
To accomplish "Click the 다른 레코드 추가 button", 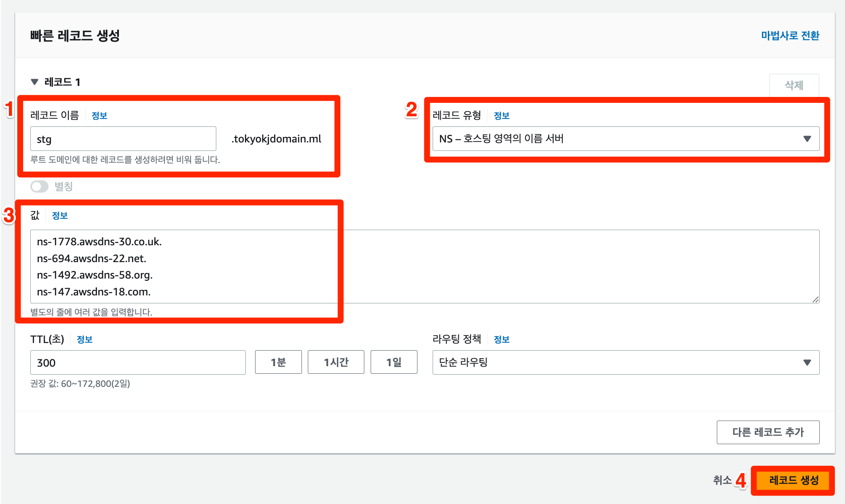I will [768, 432].
